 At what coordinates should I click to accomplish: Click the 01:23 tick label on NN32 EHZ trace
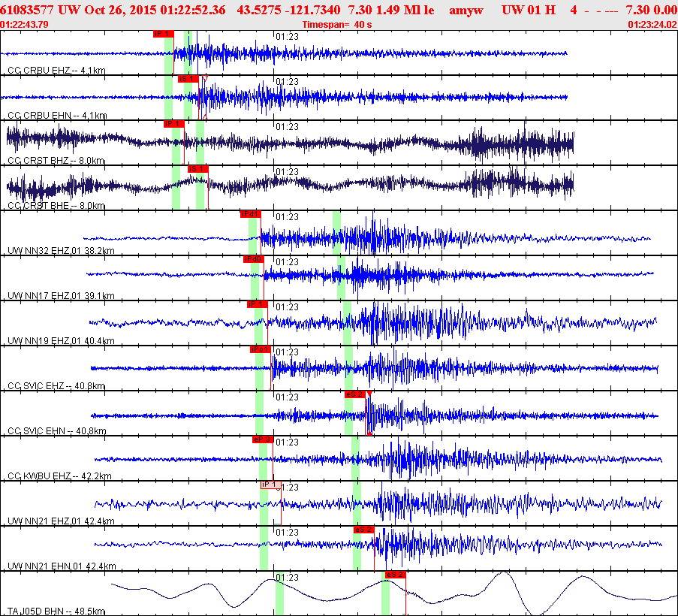[287, 216]
